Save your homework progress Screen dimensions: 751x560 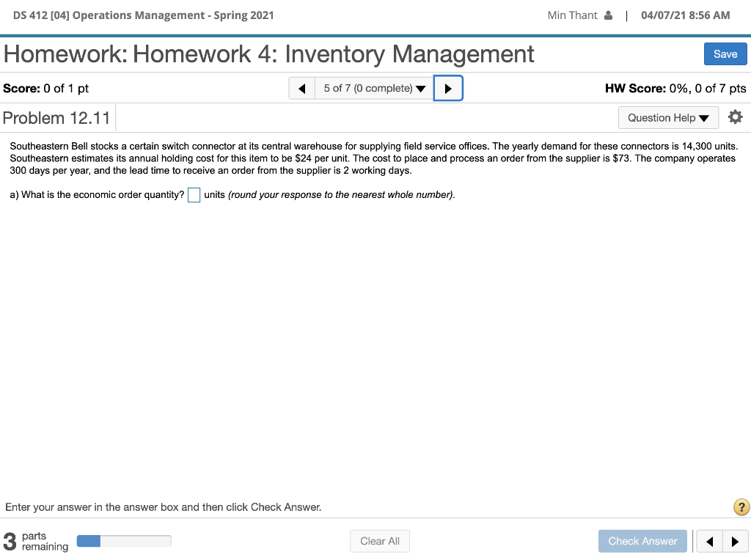click(725, 54)
